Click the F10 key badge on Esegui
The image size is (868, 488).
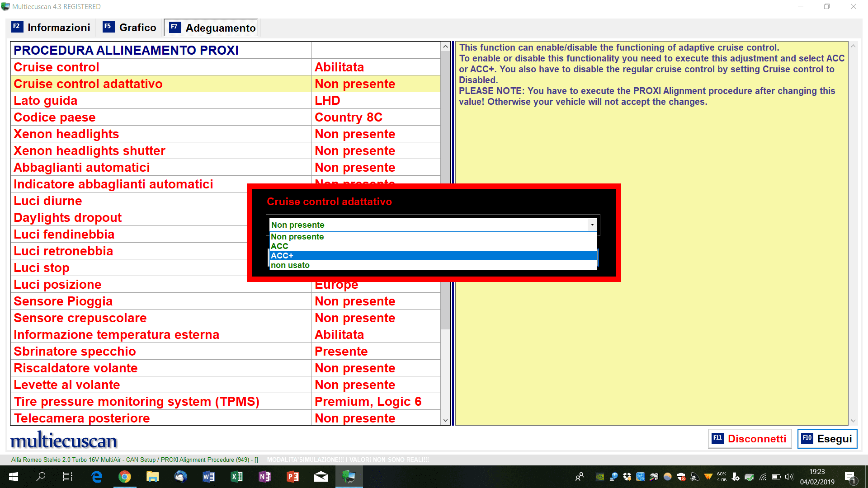coord(807,438)
